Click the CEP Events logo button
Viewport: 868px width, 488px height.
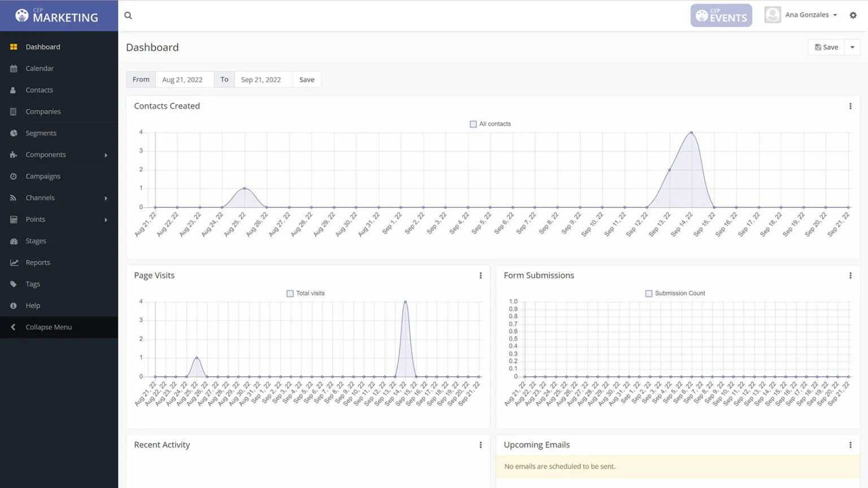(721, 16)
